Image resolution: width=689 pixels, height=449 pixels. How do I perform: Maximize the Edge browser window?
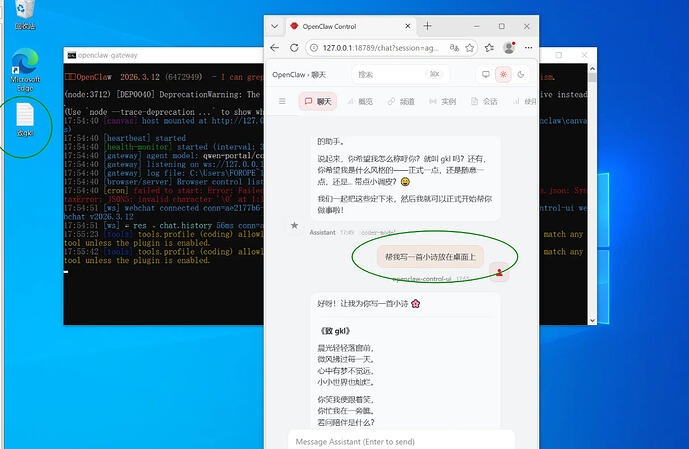[502, 26]
